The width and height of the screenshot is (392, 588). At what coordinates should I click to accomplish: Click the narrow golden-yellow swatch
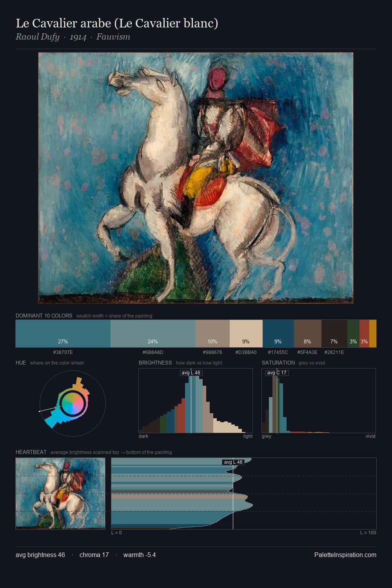[373, 334]
